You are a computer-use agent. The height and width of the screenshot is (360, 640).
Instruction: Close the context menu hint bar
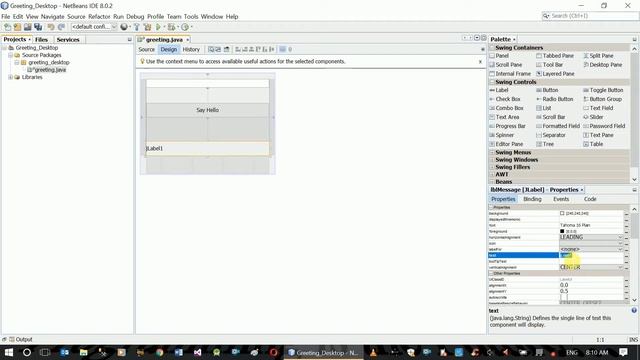[480, 62]
